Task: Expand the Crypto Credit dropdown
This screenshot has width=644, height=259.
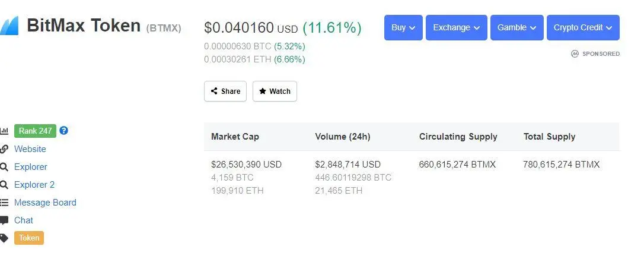Action: click(x=583, y=28)
